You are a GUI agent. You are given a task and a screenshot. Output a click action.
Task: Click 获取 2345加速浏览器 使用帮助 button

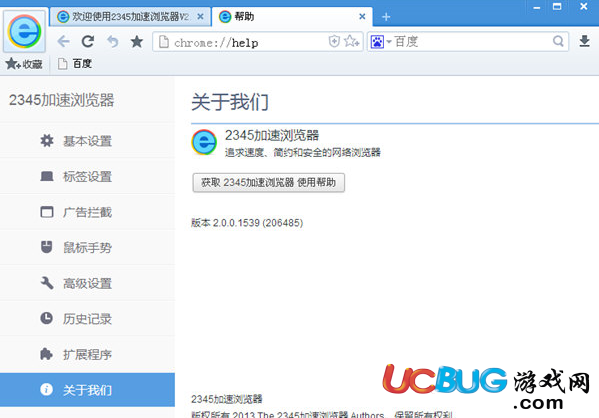point(269,183)
